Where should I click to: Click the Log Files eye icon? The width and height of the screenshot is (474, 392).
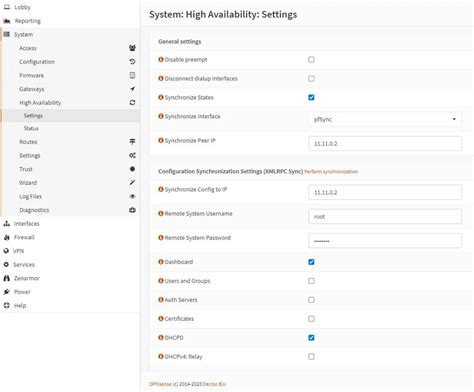132,196
